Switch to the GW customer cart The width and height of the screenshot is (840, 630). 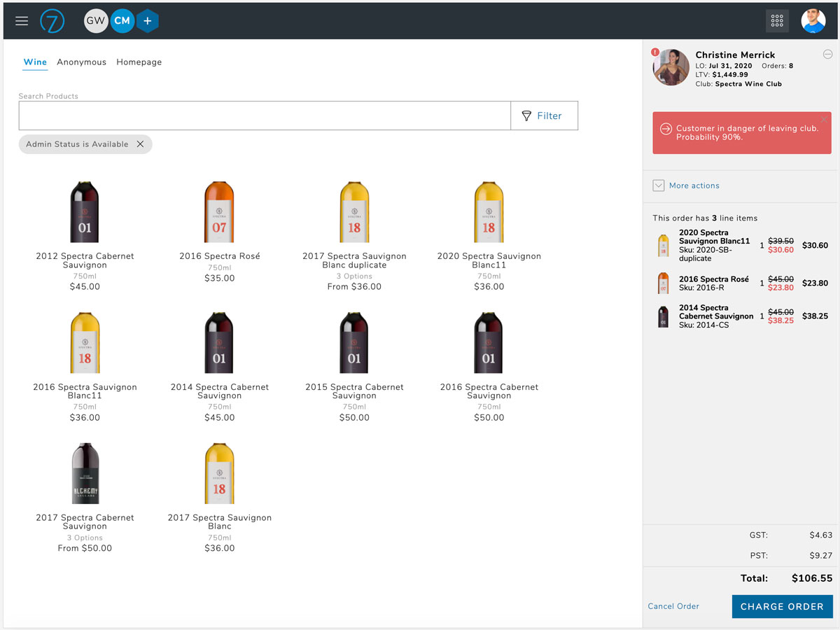pyautogui.click(x=96, y=21)
